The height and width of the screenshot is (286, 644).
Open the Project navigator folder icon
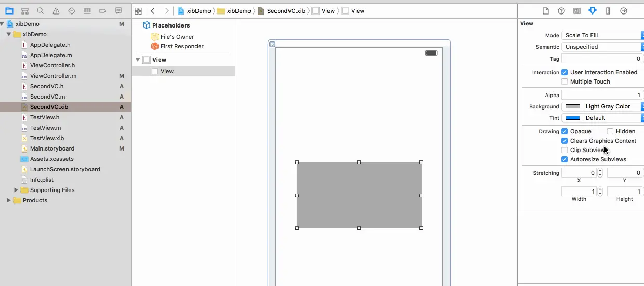(9, 11)
